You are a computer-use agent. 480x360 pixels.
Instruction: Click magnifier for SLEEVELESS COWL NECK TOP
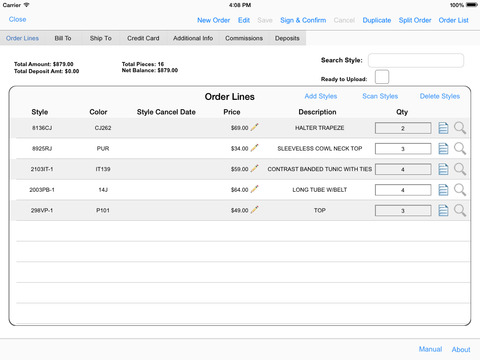[460, 148]
